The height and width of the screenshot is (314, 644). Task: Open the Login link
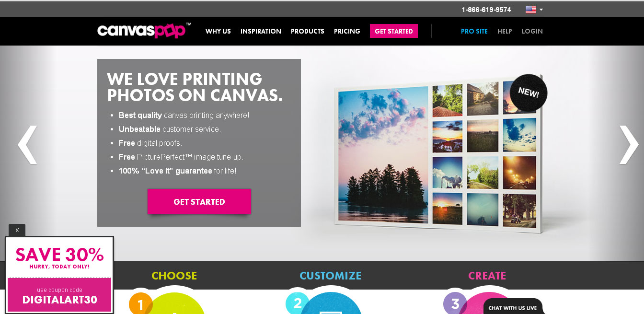(x=532, y=31)
